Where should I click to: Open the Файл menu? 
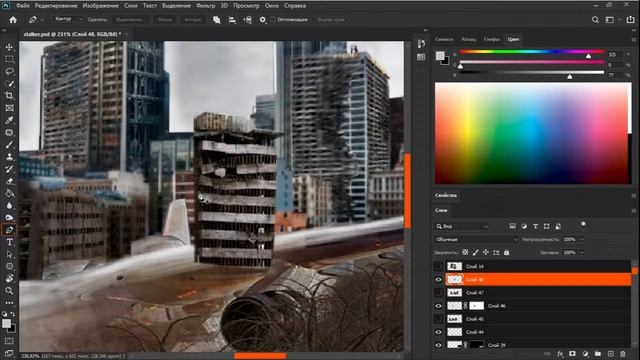tap(22, 6)
